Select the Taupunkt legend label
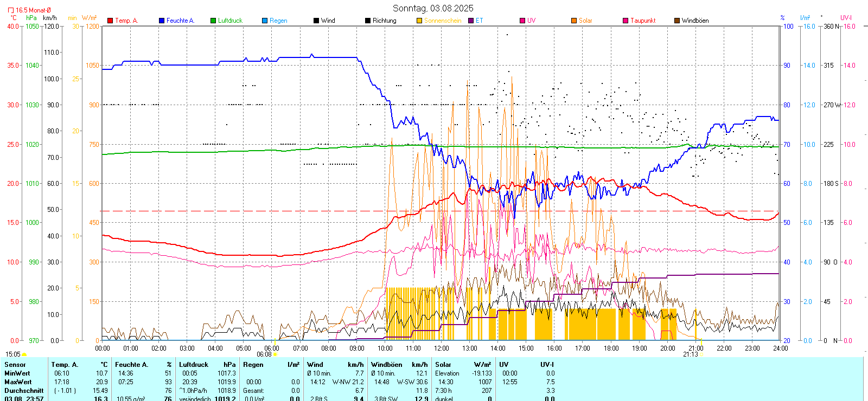 click(643, 21)
